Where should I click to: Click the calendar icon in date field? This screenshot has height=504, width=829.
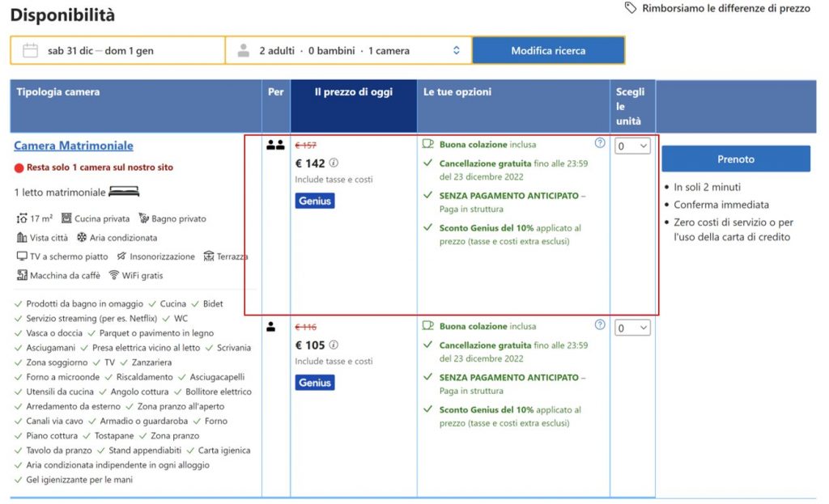coord(30,50)
